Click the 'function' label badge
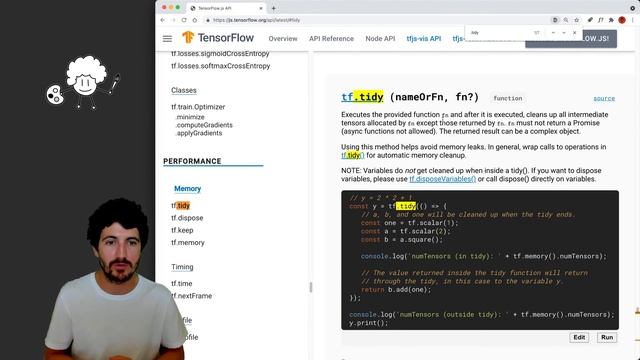 tap(508, 98)
